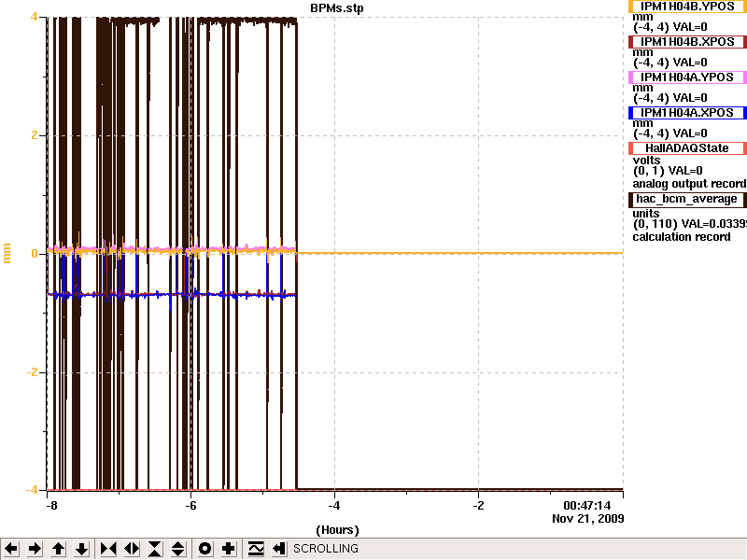Image resolution: width=747 pixels, height=560 pixels.
Task: Zoom in the vertical axis
Action: click(155, 549)
